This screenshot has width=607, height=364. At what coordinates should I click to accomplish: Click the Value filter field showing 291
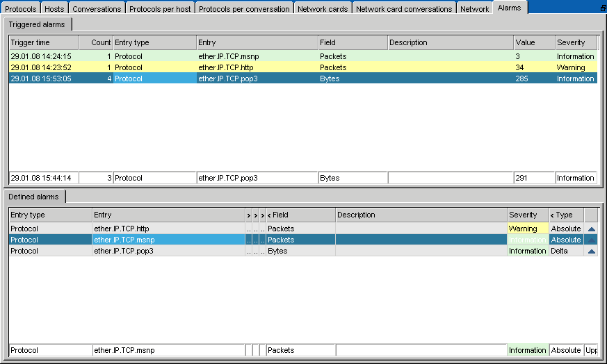[x=533, y=178]
